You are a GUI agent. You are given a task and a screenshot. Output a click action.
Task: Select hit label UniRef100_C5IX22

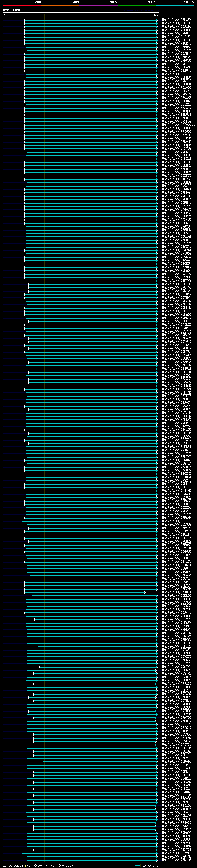point(177,619)
